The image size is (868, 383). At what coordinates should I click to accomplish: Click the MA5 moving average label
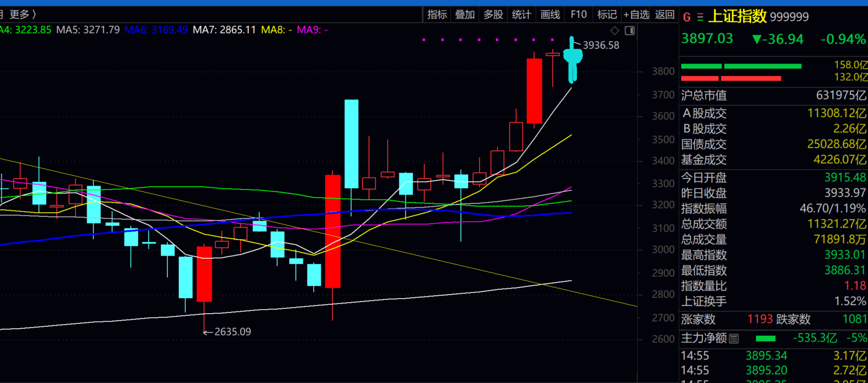pos(88,30)
